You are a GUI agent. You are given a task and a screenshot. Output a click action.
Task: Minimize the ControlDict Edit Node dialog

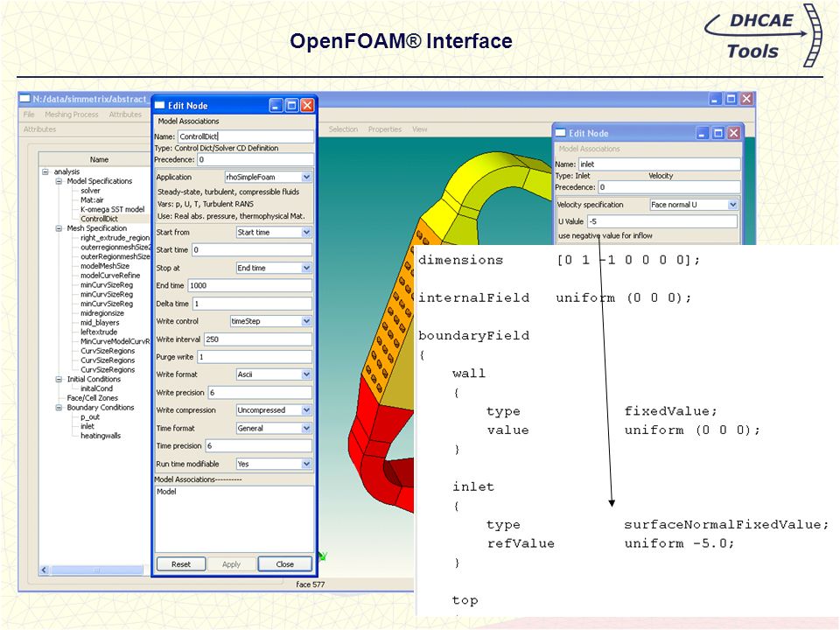pos(276,106)
